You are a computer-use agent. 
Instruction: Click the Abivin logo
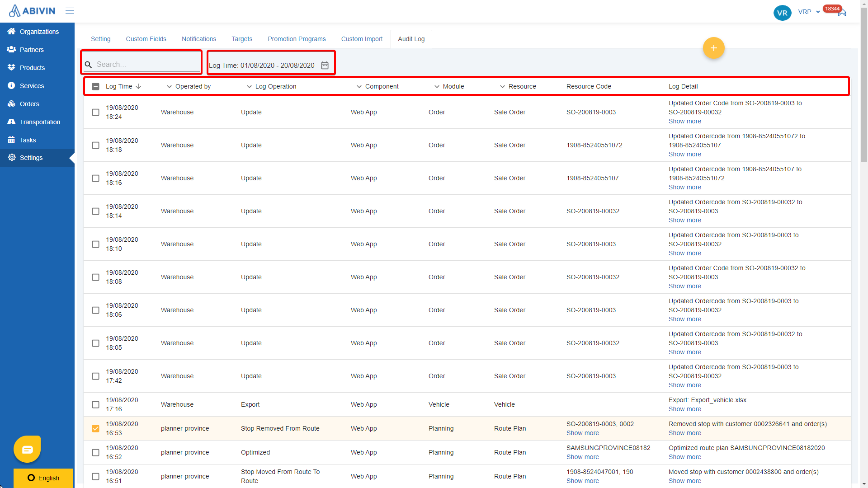[x=32, y=11]
